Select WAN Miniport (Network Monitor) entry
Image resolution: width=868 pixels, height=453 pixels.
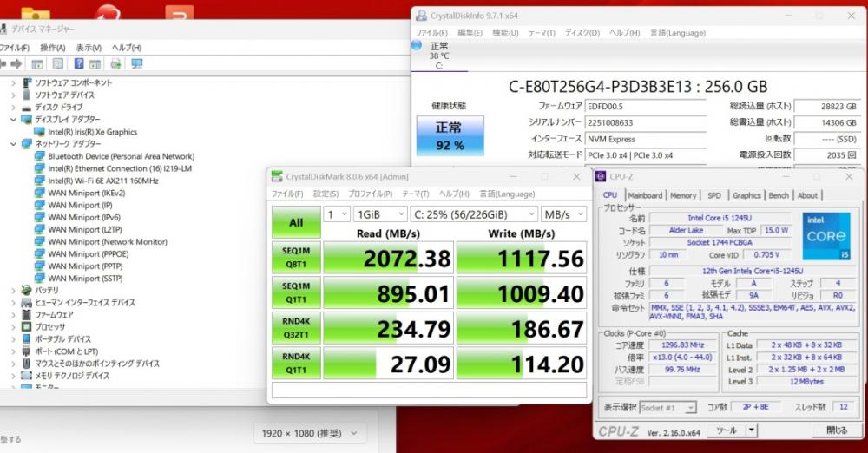[x=108, y=241]
